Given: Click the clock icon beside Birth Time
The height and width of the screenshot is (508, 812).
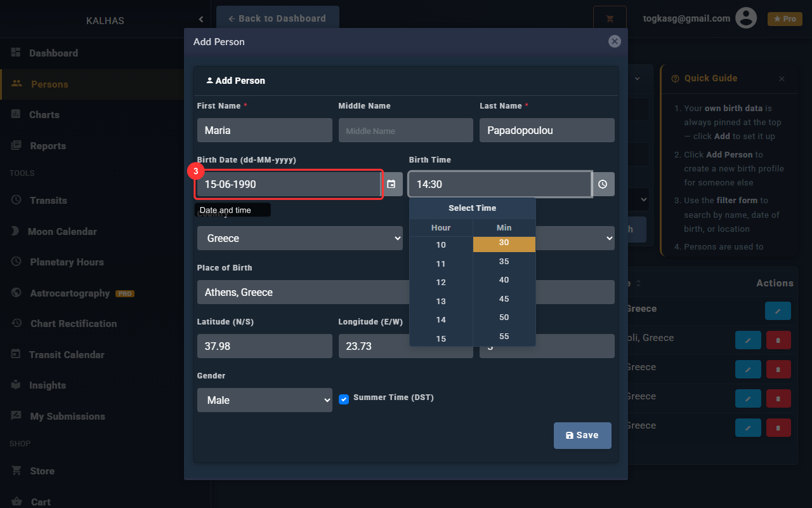Looking at the screenshot, I should point(603,184).
